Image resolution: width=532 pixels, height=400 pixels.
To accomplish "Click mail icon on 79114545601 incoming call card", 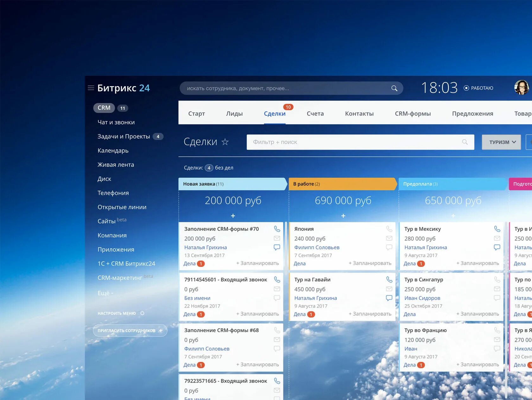I will pos(277,289).
